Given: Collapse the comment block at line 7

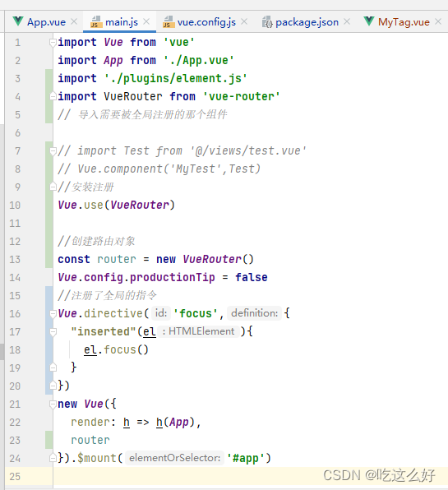Looking at the screenshot, I should pyautogui.click(x=53, y=151).
